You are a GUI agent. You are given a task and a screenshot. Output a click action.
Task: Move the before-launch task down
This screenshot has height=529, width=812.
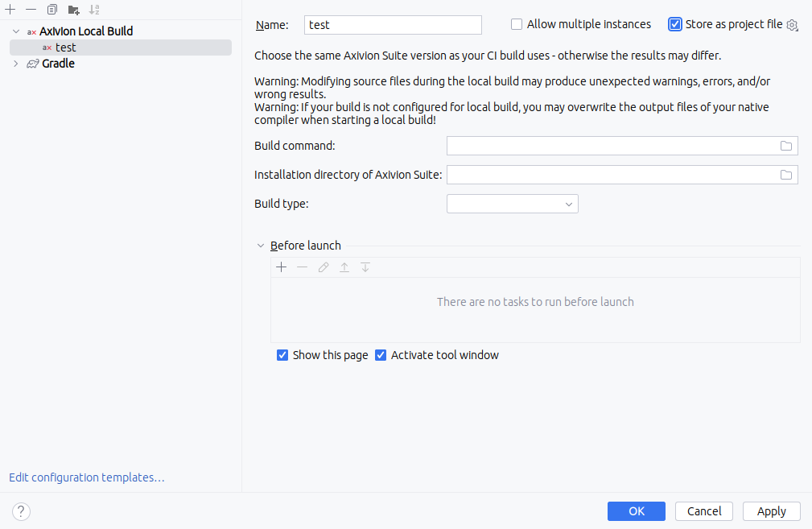[x=365, y=267]
